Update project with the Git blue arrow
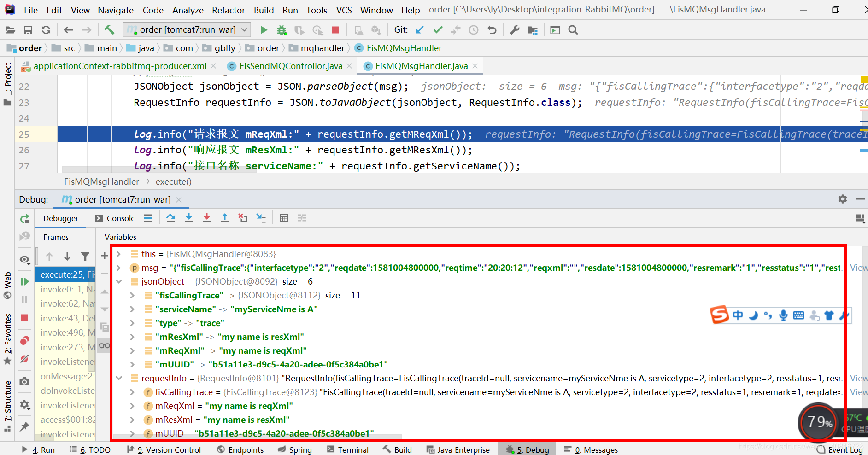The image size is (868, 455). pos(420,30)
